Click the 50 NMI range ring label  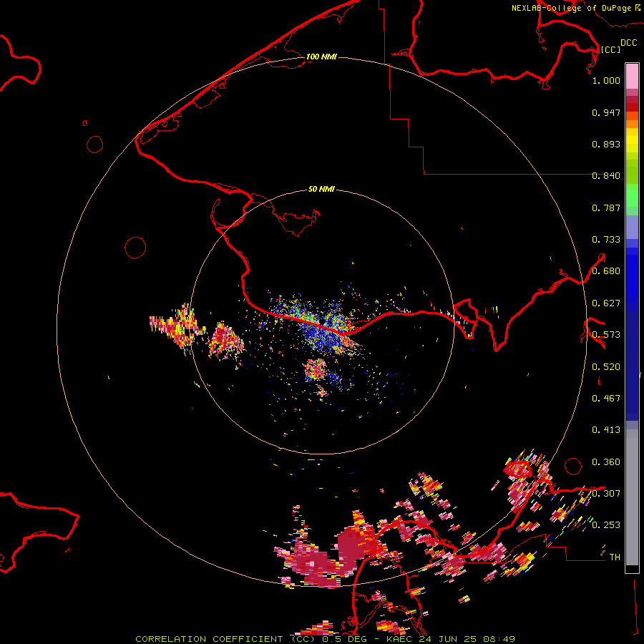point(321,189)
